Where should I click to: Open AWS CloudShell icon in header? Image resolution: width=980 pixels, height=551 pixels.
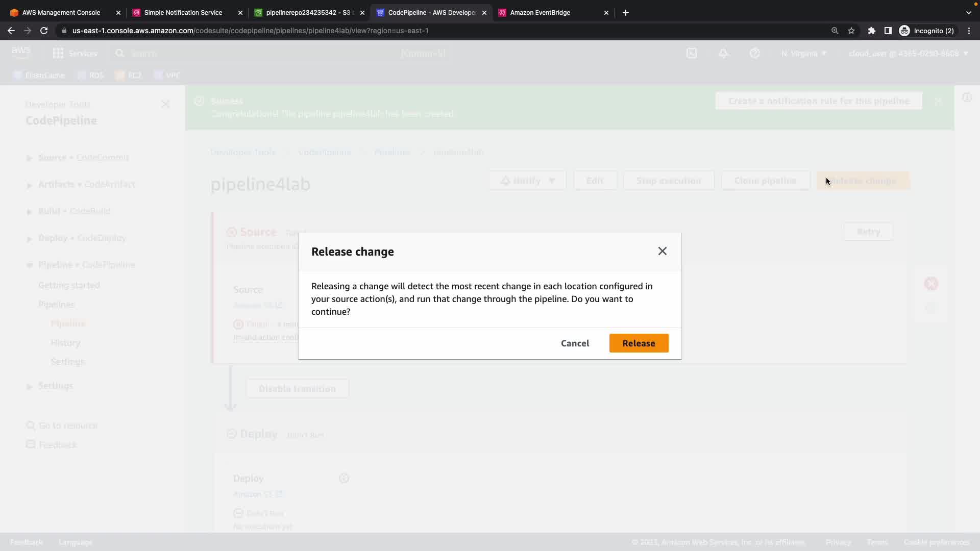692,53
